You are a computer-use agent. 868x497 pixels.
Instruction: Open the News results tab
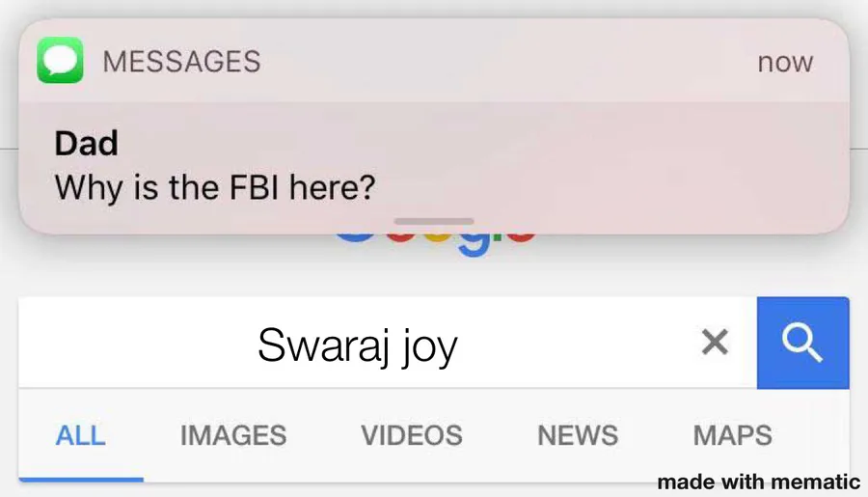tap(578, 435)
